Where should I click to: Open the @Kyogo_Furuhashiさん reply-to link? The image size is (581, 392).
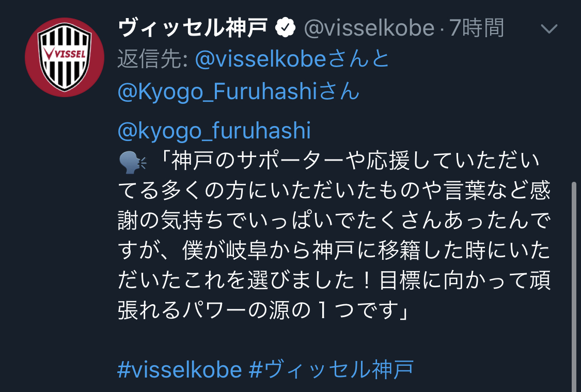239,92
